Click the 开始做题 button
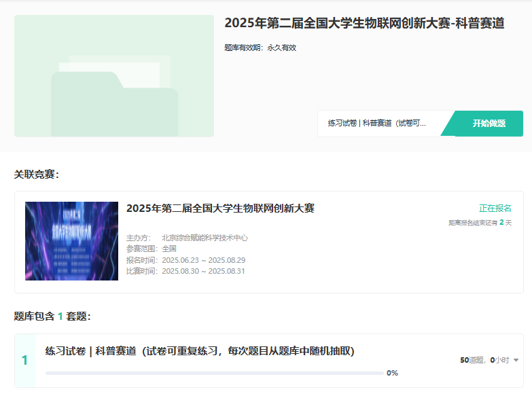 [x=489, y=124]
